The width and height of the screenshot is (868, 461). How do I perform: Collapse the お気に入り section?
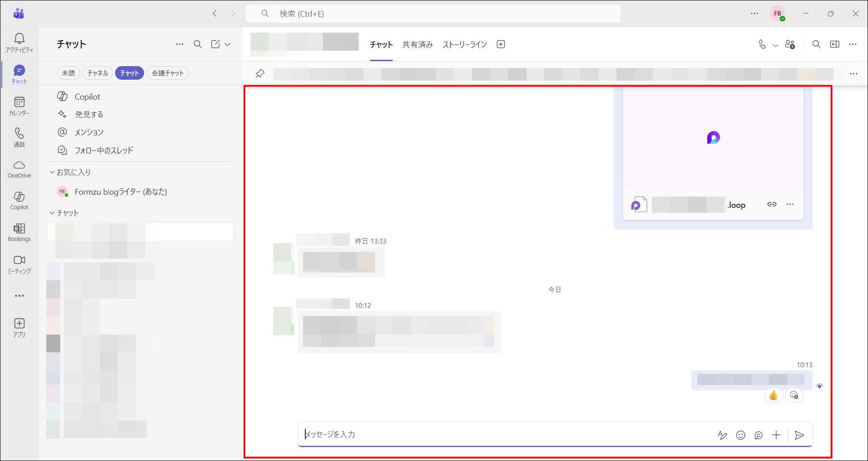52,173
